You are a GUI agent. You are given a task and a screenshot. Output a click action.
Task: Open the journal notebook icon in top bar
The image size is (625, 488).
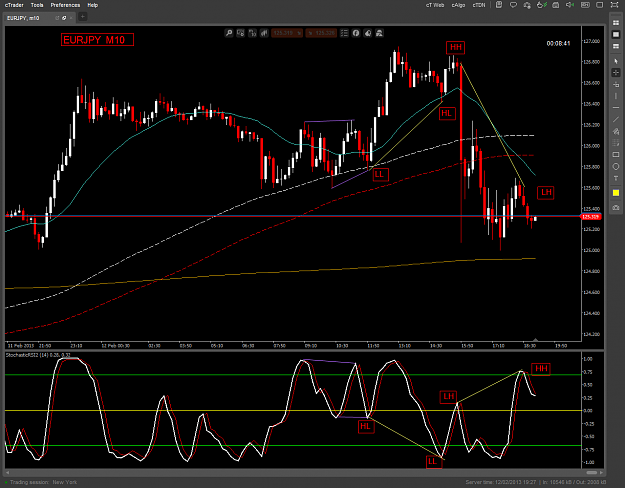click(x=499, y=5)
